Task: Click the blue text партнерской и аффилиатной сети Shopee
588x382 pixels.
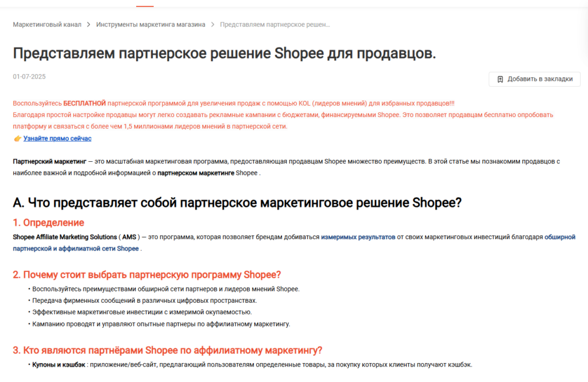Action: (76, 249)
